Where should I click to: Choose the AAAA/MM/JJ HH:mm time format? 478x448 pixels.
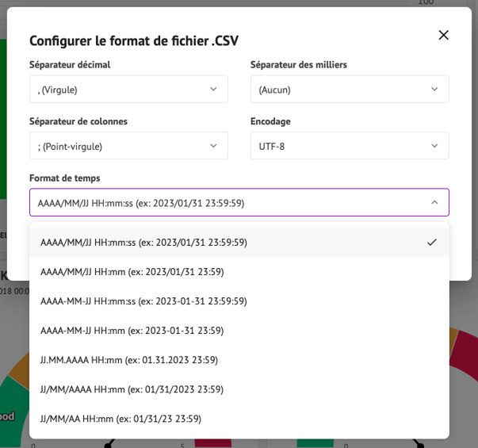point(132,272)
